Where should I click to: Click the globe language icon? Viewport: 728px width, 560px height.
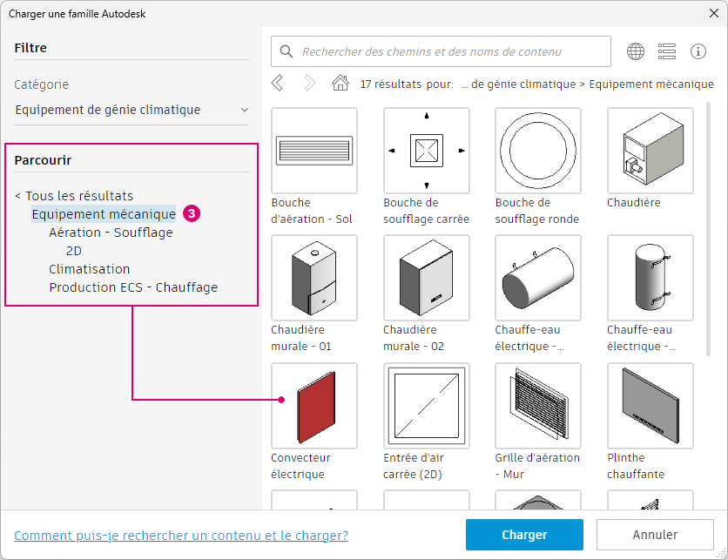point(636,51)
